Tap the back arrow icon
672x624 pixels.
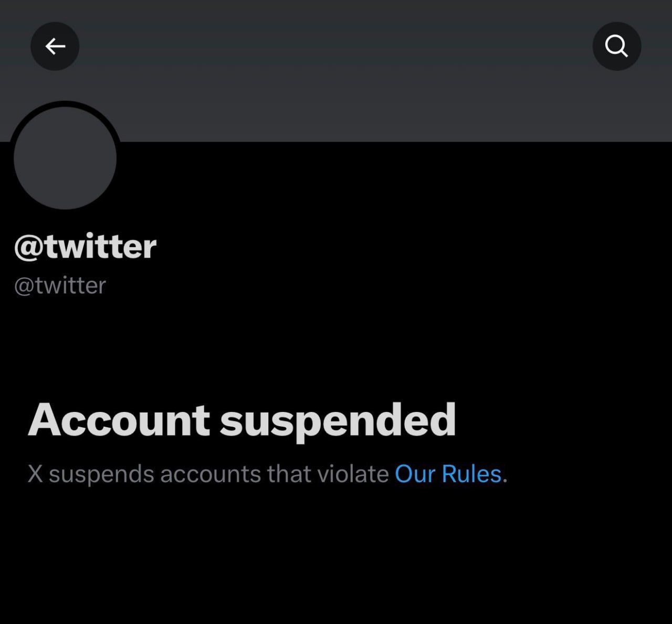[55, 46]
